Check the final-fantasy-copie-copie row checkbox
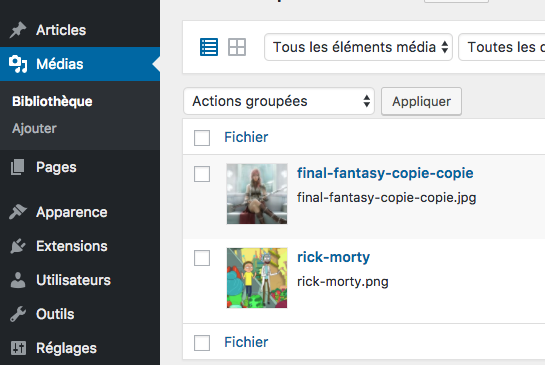 pos(202,174)
